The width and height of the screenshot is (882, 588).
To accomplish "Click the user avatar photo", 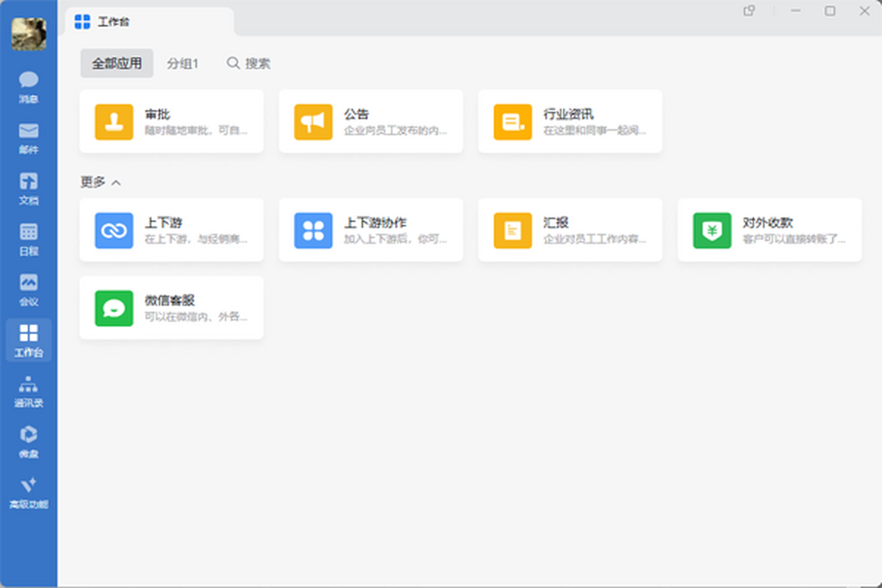I will point(29,34).
